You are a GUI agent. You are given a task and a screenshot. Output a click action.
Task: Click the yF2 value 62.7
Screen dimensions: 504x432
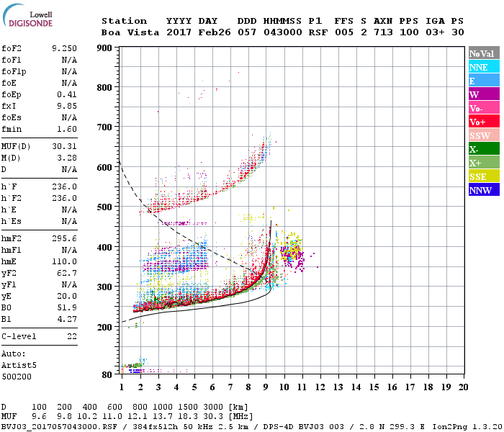(67, 273)
